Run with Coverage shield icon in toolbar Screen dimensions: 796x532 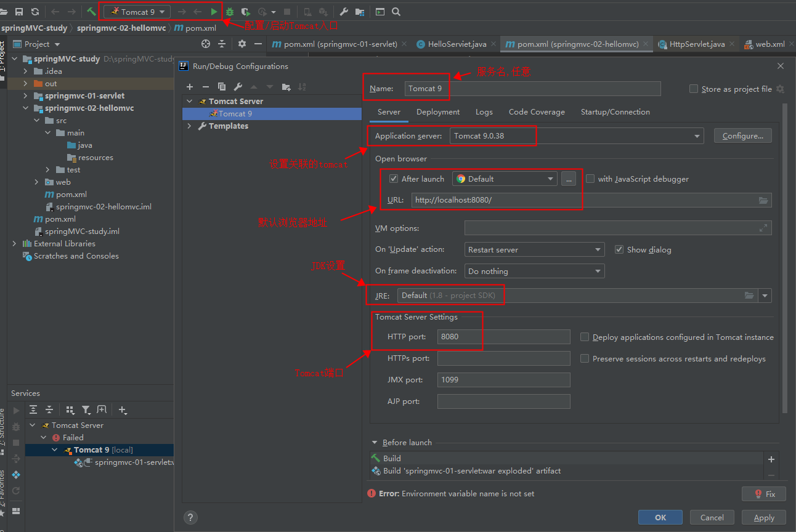(x=246, y=12)
